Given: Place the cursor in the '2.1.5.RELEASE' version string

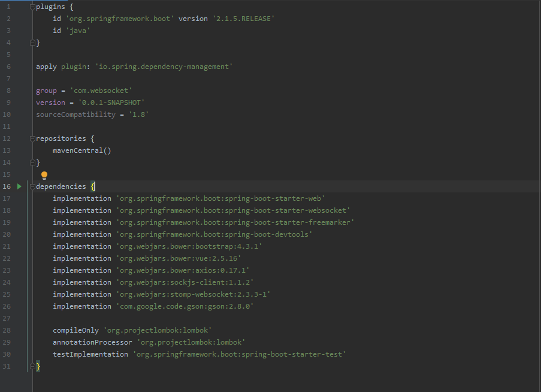Looking at the screenshot, I should 243,19.
